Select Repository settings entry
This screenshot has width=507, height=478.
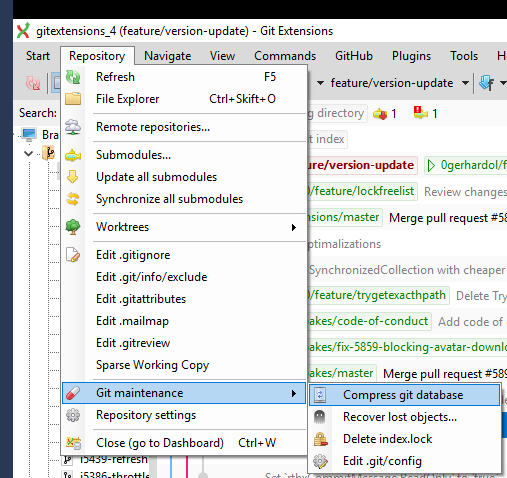point(184,415)
